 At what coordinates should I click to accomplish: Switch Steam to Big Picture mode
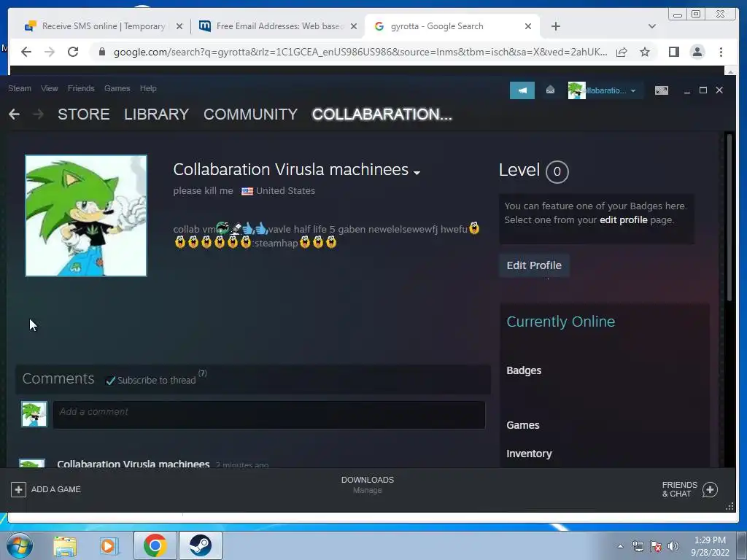point(661,90)
